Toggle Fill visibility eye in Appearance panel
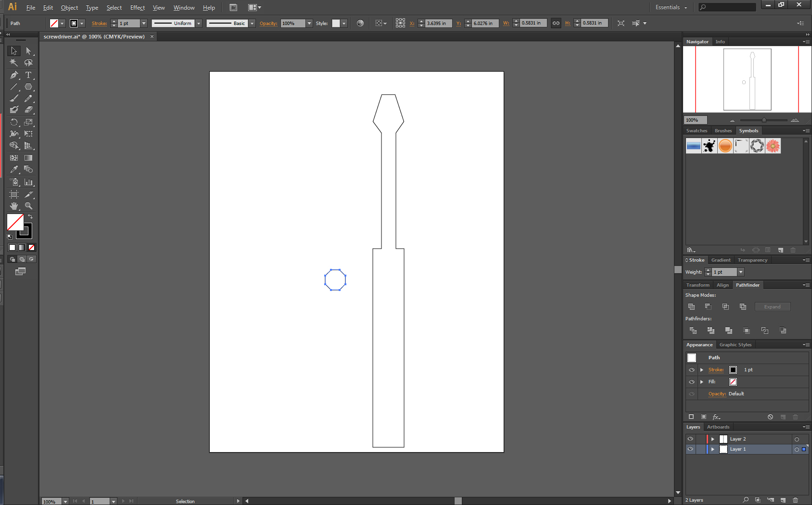This screenshot has height=505, width=812. click(x=692, y=382)
